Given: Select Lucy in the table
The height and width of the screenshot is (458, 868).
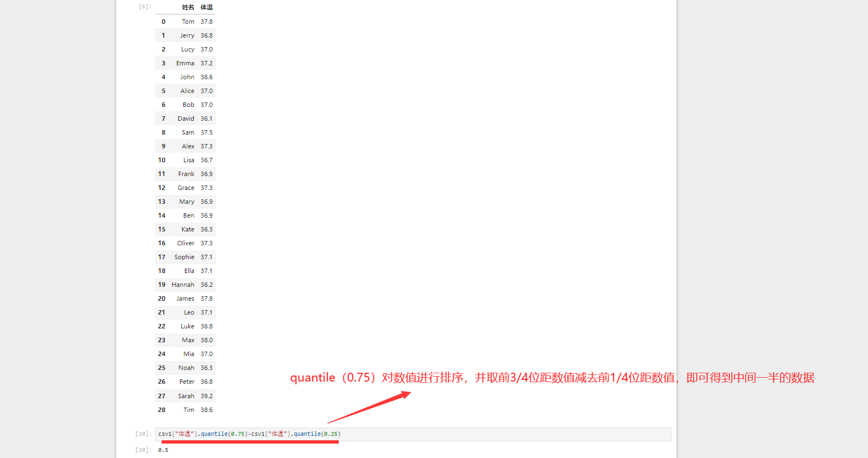Looking at the screenshot, I should coord(188,49).
